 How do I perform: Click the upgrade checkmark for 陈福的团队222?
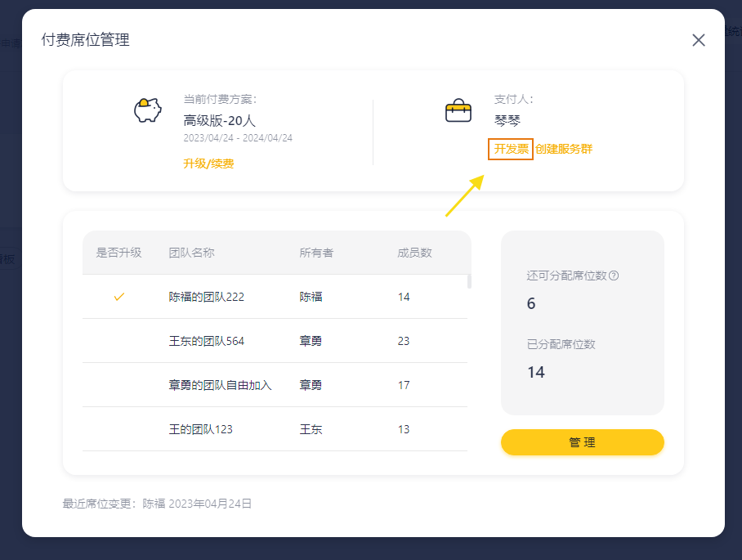click(x=118, y=297)
